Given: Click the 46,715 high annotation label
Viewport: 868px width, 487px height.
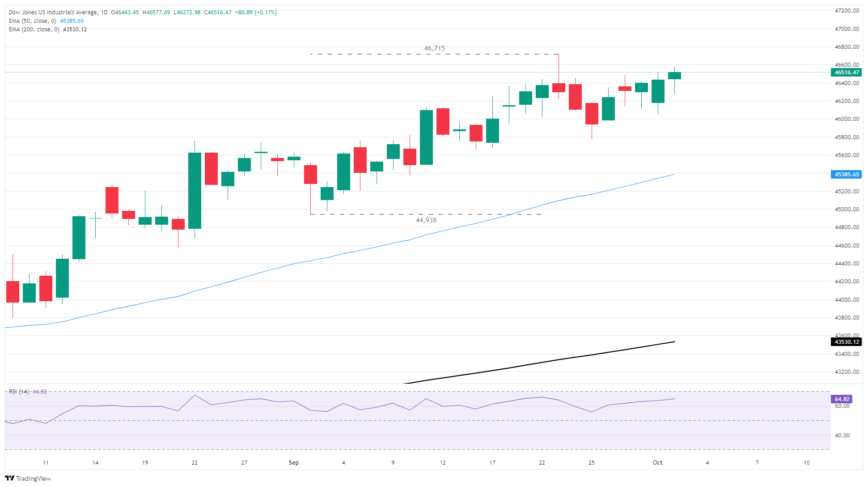Looking at the screenshot, I should (434, 48).
